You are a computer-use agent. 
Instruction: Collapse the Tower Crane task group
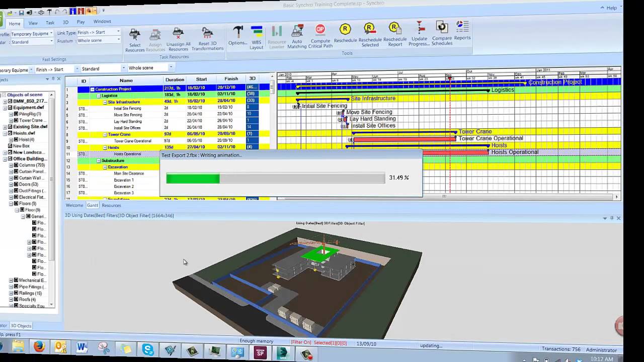[105, 135]
